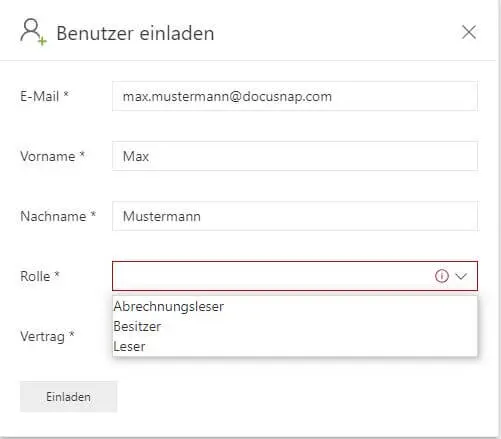The image size is (501, 439).
Task: Click the Einladen button
Action: (x=68, y=397)
